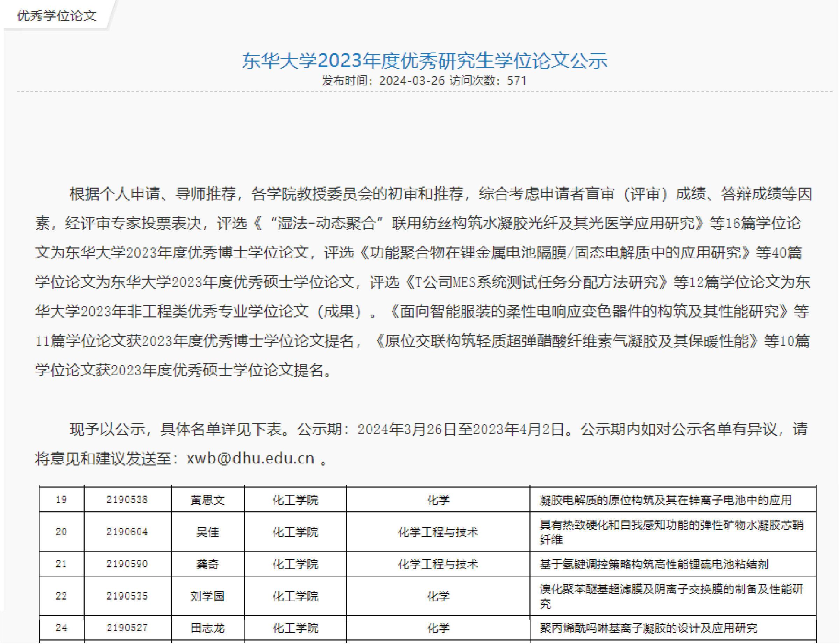Click the 优秀学位论文 section tab
This screenshot has width=840, height=644.
click(57, 16)
